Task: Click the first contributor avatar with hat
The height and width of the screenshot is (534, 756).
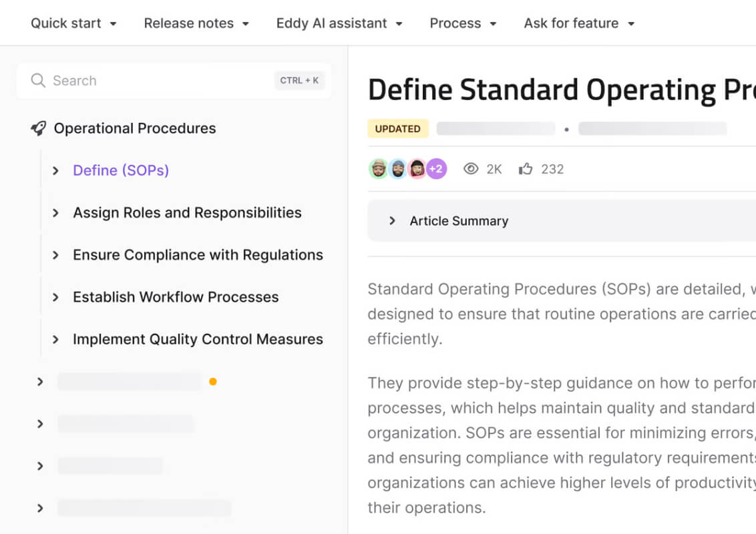Action: point(379,169)
